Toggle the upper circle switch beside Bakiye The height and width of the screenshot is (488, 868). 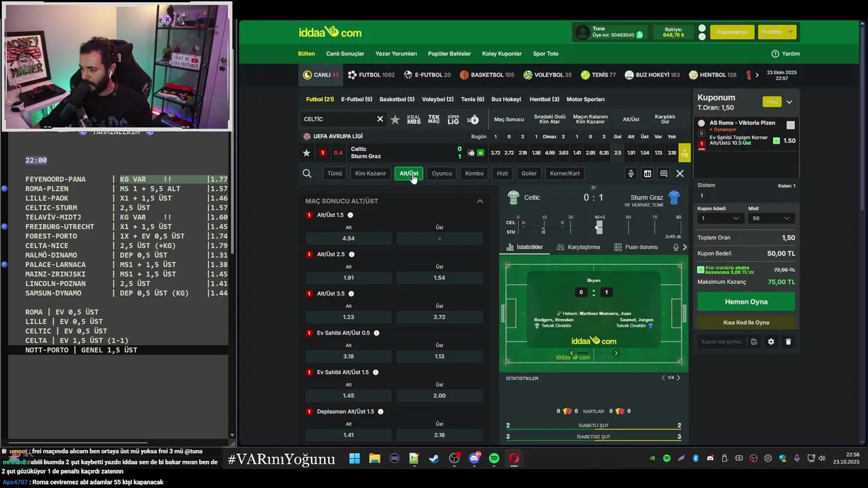tap(702, 28)
